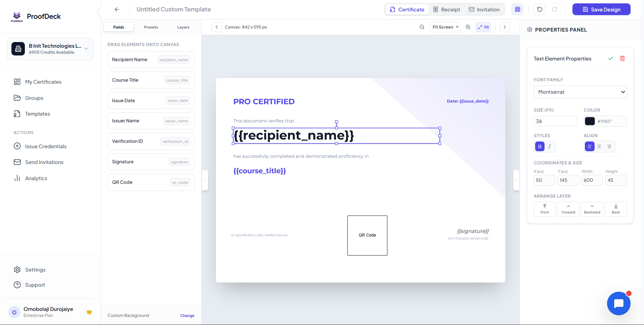Click the Save Design button
This screenshot has width=644, height=325.
(x=601, y=9)
